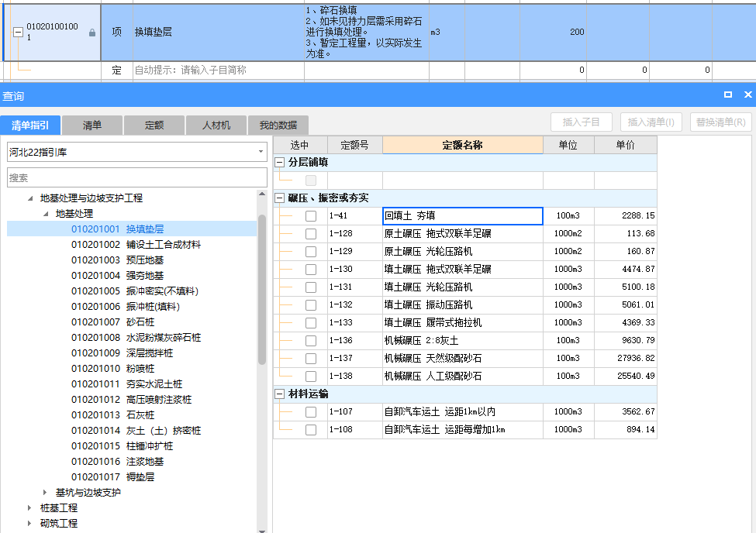Select 010201014 灰土(土)挤密桩
756x533 pixels.
pos(136,431)
